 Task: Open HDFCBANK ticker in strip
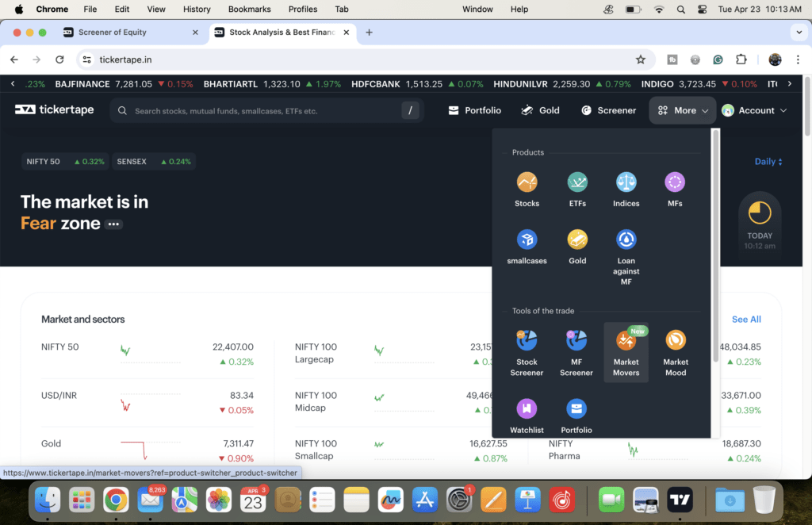(x=417, y=84)
